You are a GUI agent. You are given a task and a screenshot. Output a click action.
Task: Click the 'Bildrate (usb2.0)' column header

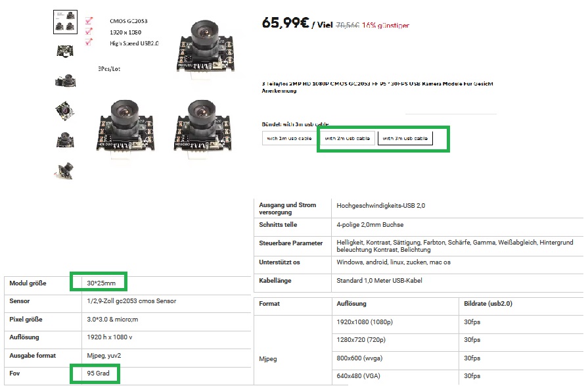488,303
